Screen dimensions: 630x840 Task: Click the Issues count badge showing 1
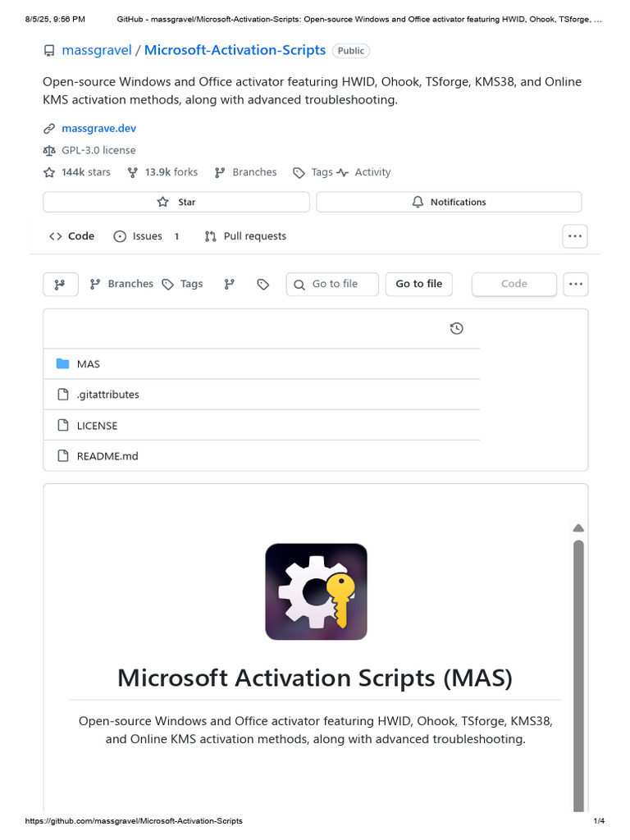(177, 236)
